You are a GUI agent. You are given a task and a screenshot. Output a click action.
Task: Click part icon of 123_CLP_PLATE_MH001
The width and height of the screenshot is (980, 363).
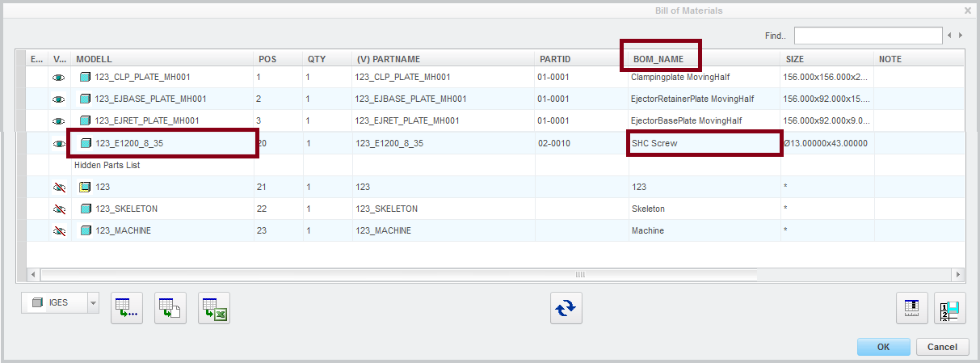pos(86,78)
